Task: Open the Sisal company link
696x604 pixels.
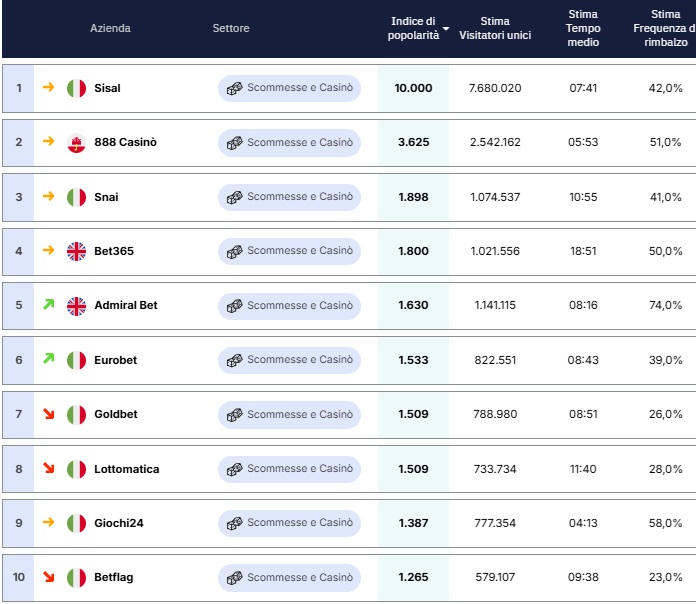Action: [x=107, y=88]
